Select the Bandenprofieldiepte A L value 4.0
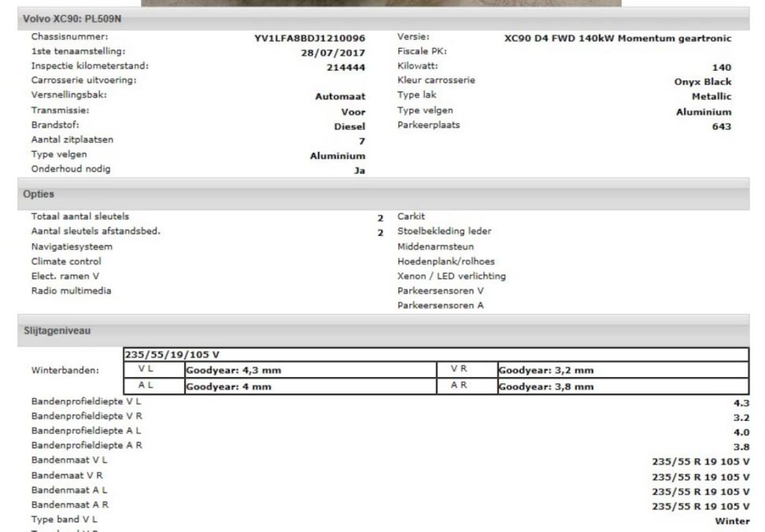Viewport: 765px width, 532px height. [741, 432]
